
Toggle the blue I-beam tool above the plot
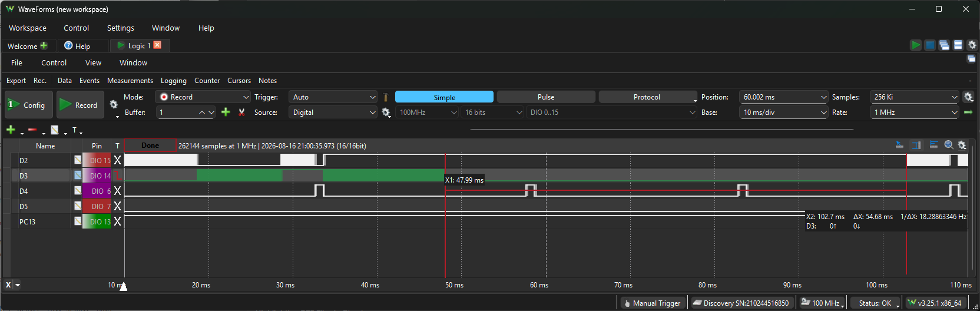[x=916, y=145]
